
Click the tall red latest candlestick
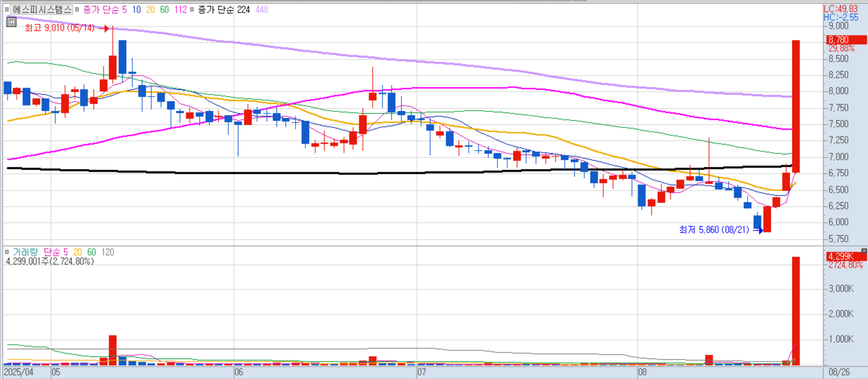click(796, 106)
